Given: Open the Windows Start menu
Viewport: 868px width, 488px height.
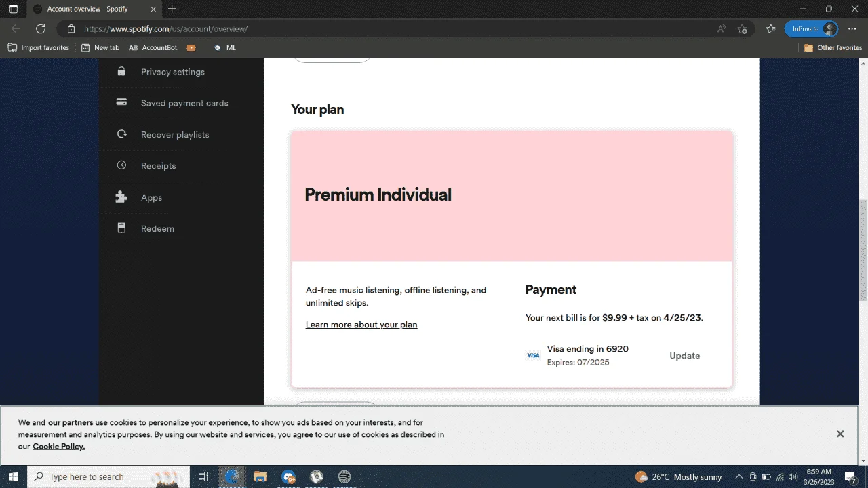Looking at the screenshot, I should [13, 477].
